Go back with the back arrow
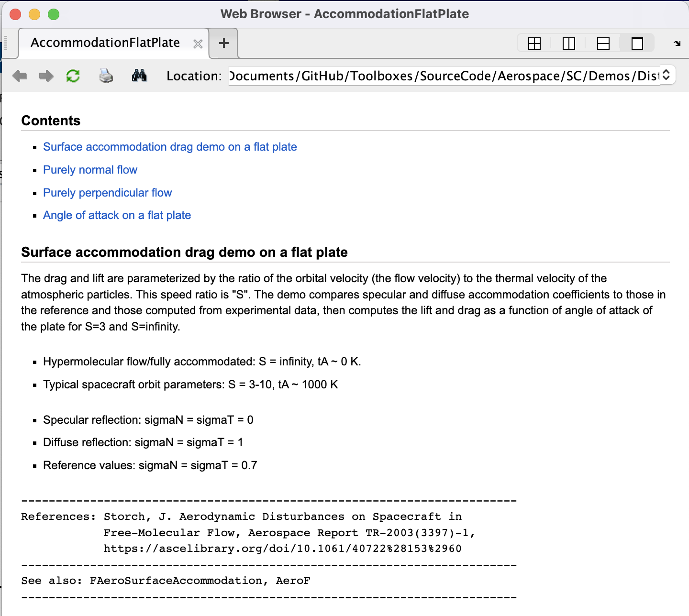This screenshot has width=689, height=616. [20, 76]
